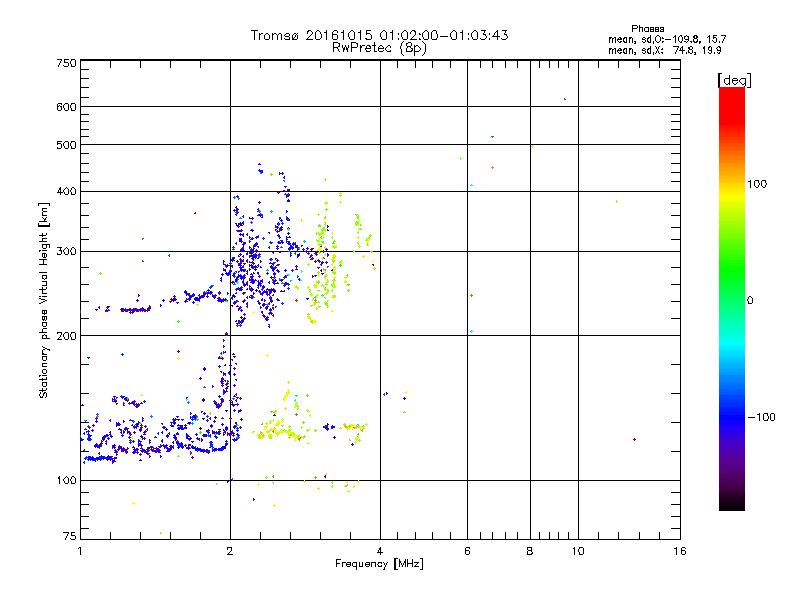Click the y-axis '500' tick label

click(66, 145)
